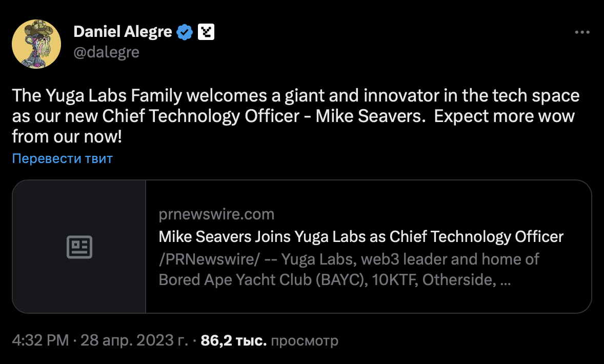The height and width of the screenshot is (364, 604).
Task: Open Daniel Alegre's Bored Ape profile avatar
Action: tap(36, 44)
